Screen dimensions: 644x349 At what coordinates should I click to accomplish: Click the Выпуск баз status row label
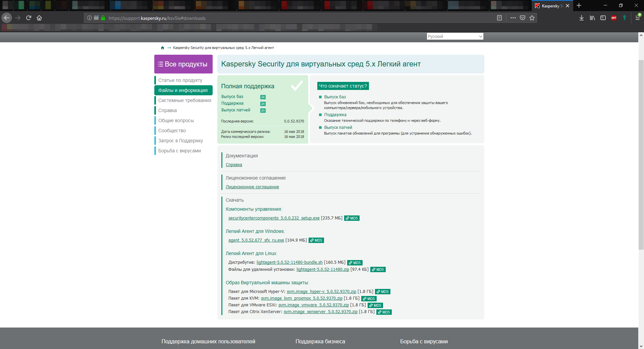(x=232, y=97)
